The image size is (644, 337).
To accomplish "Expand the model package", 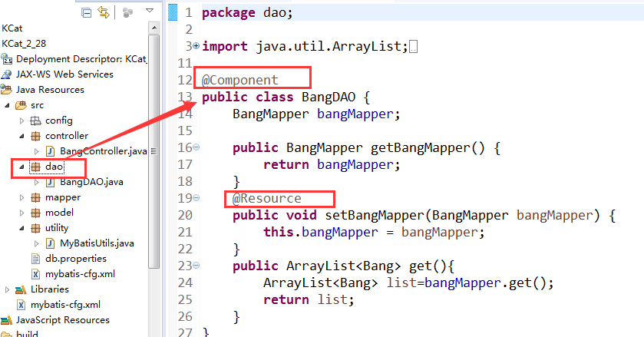I will pyautogui.click(x=21, y=213).
